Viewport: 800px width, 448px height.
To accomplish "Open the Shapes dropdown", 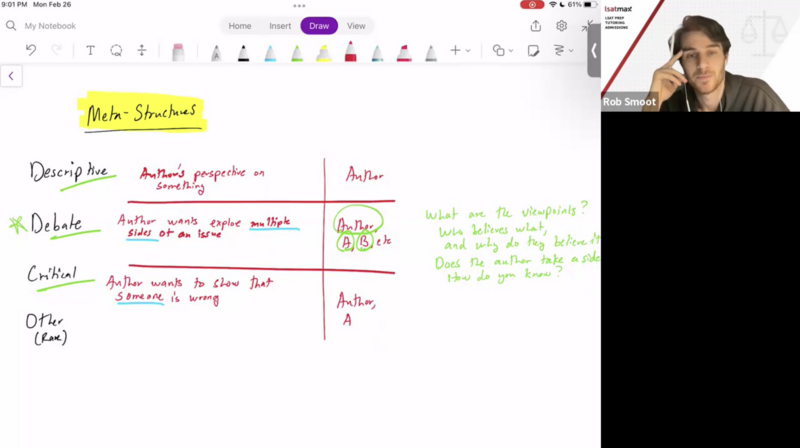I will (x=502, y=51).
